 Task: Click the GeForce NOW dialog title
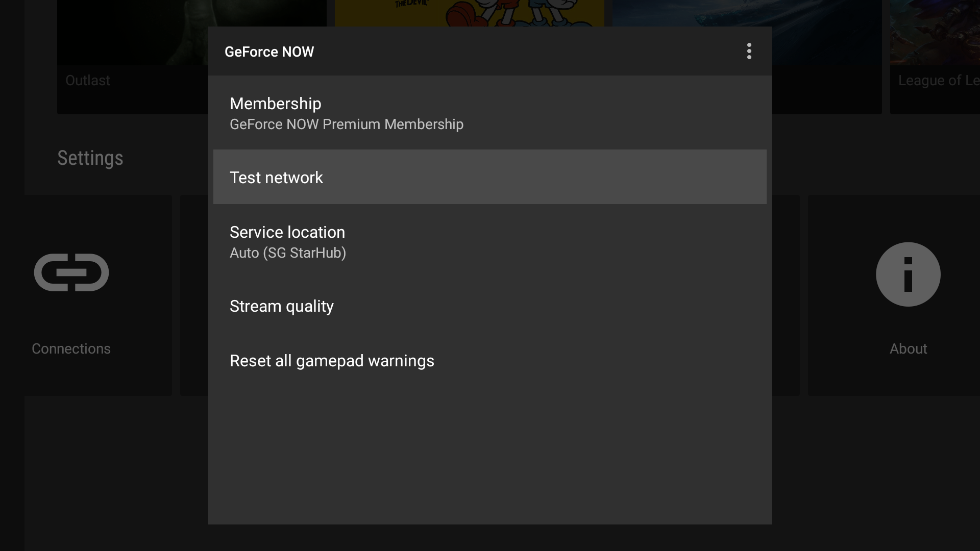pyautogui.click(x=269, y=52)
